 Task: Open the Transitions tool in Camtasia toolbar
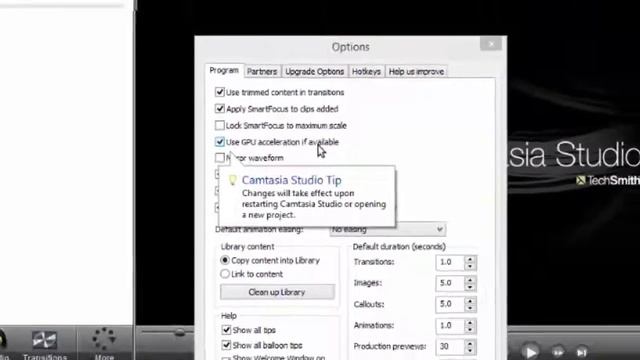pos(44,344)
